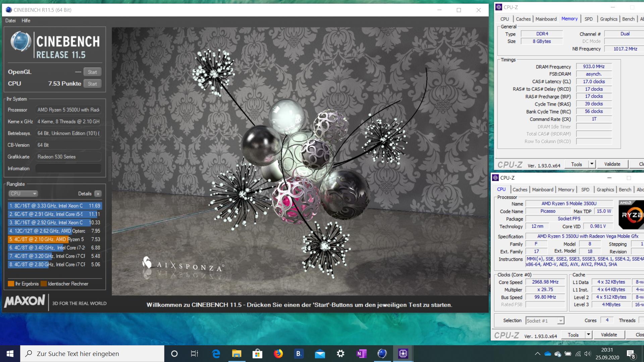Image resolution: width=644 pixels, height=362 pixels.
Task: Click the Windows Start button
Action: 10,354
